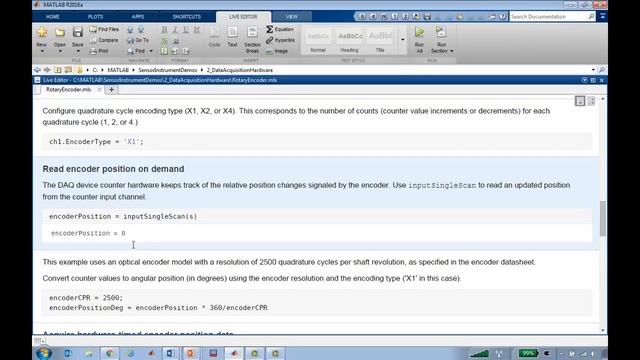Insert a Text block
This screenshot has height=360, width=640.
tap(232, 37)
